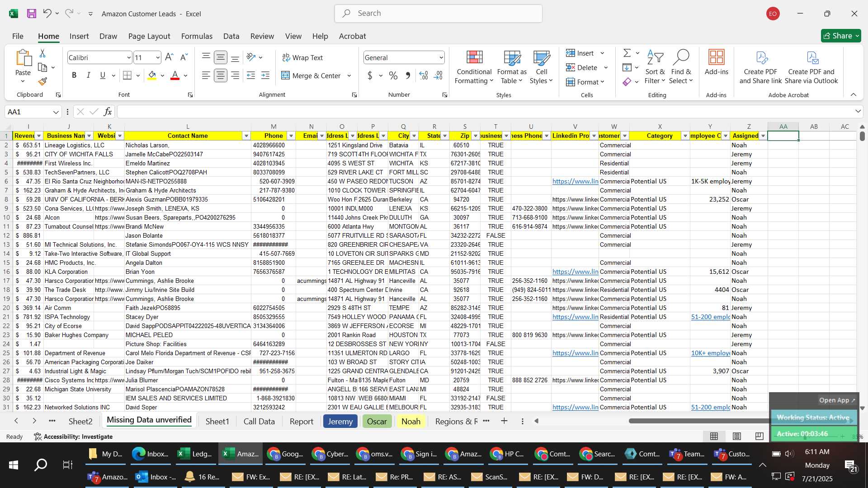The height and width of the screenshot is (488, 868).
Task: Click the Orientation text angle icon
Action: coord(251,57)
